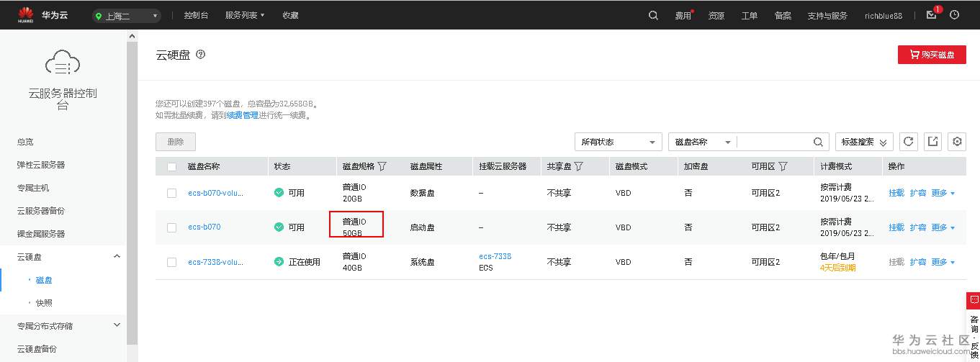Open 更多 menu for ecs-7338-volu row
This screenshot has width=980, height=362.
[x=943, y=262]
